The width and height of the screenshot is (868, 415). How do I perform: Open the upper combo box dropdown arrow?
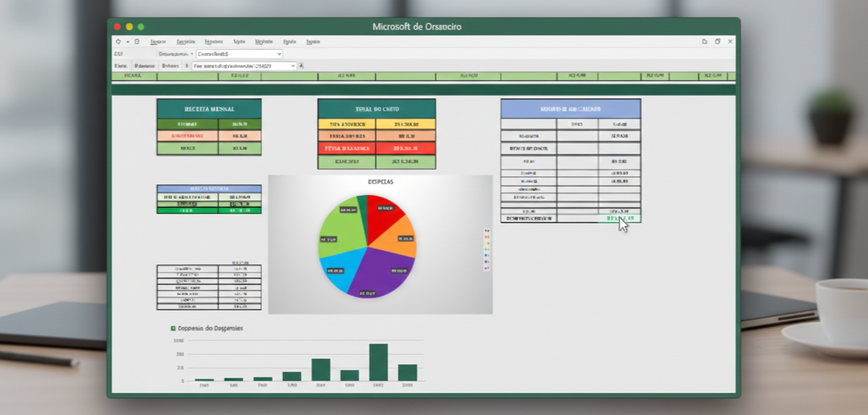point(278,54)
